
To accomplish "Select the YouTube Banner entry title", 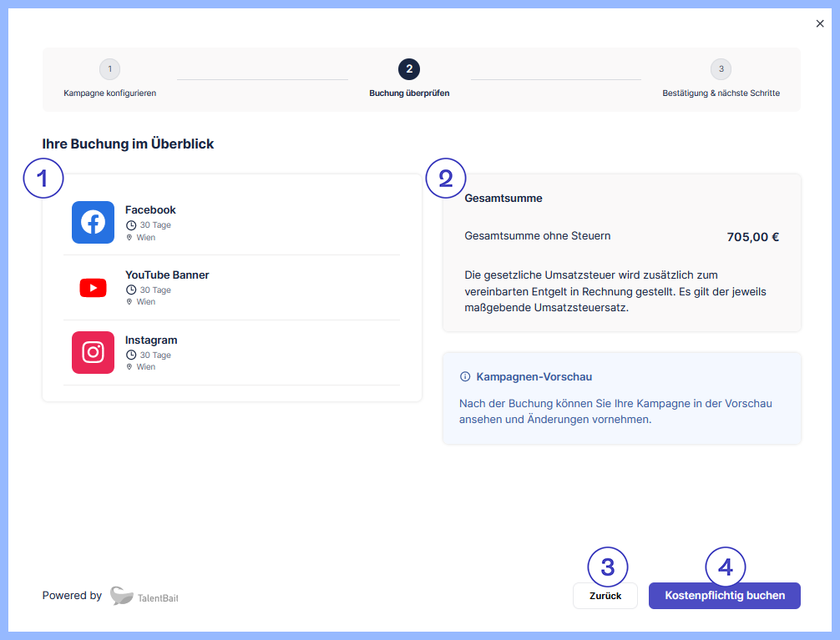I will [167, 275].
